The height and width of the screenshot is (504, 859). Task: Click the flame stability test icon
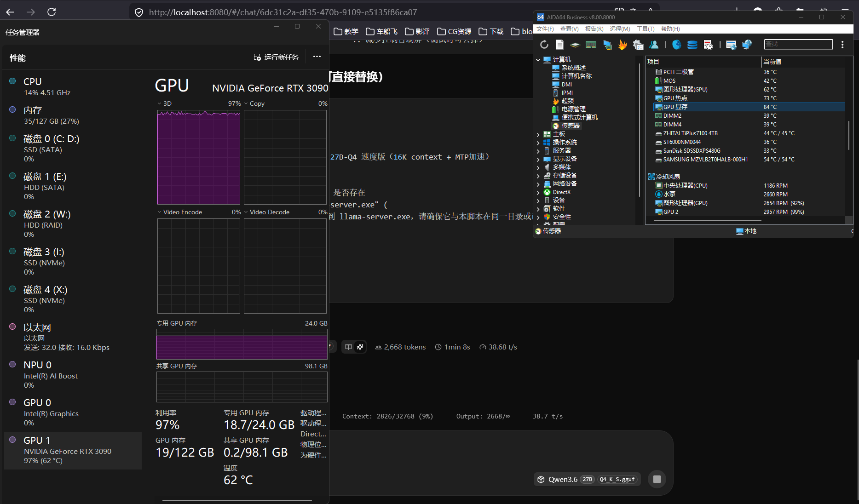pos(623,45)
